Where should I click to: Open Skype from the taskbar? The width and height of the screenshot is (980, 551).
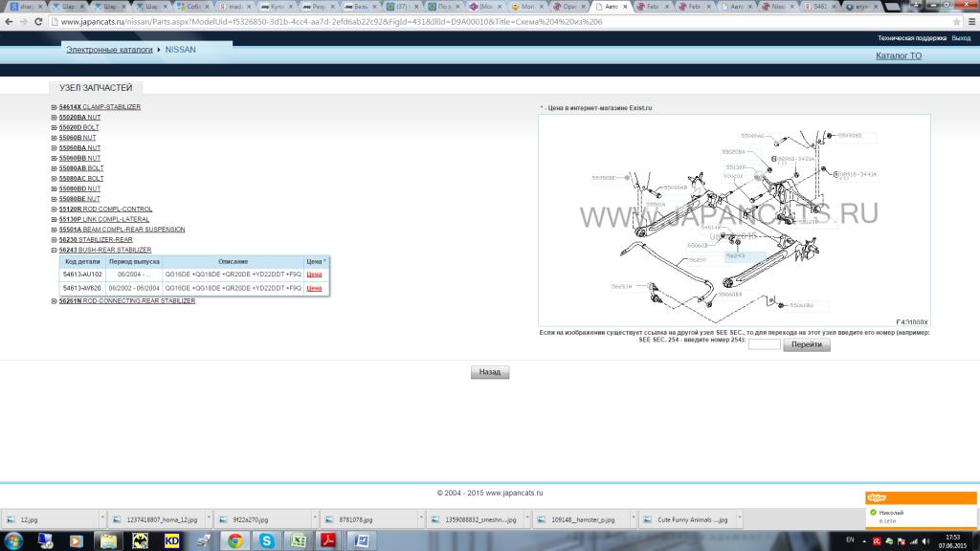267,541
